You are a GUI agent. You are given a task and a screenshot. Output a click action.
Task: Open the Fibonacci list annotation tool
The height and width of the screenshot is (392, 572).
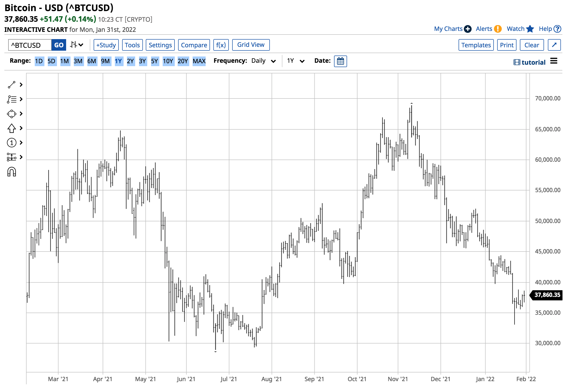12,99
